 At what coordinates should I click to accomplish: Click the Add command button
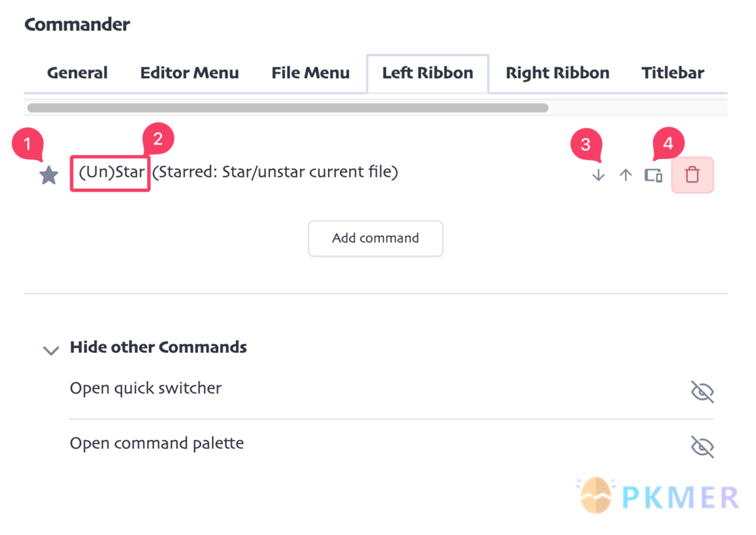[x=375, y=238]
